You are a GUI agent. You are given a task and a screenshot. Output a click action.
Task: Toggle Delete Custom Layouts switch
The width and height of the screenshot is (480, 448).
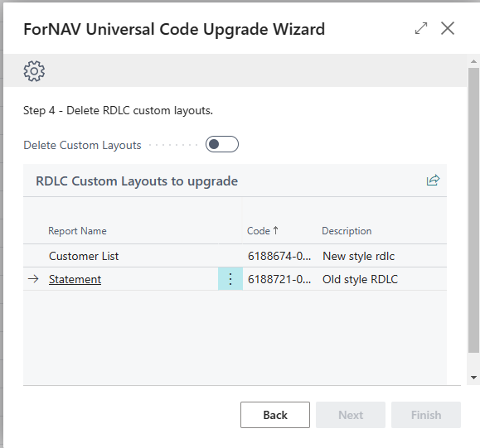[222, 144]
